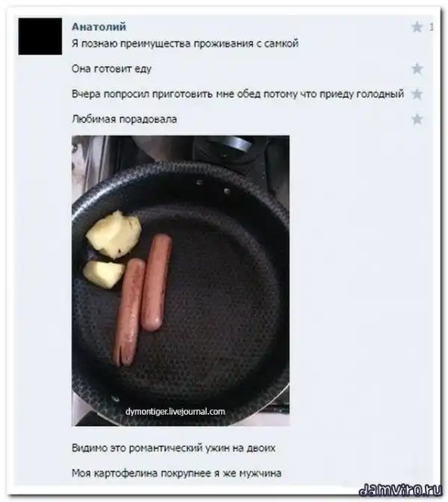Image resolution: width=448 pixels, height=502 pixels.
Task: Open the profile link 'Анатолий'
Action: (99, 27)
